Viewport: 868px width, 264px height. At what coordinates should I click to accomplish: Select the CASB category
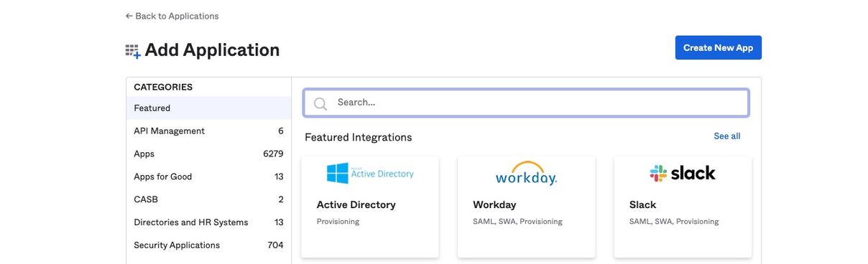pos(208,199)
